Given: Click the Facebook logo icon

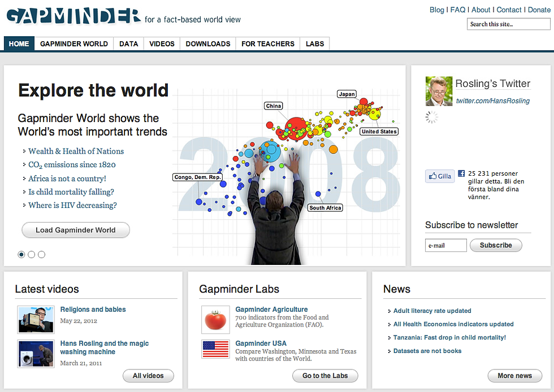Looking at the screenshot, I should click(461, 173).
